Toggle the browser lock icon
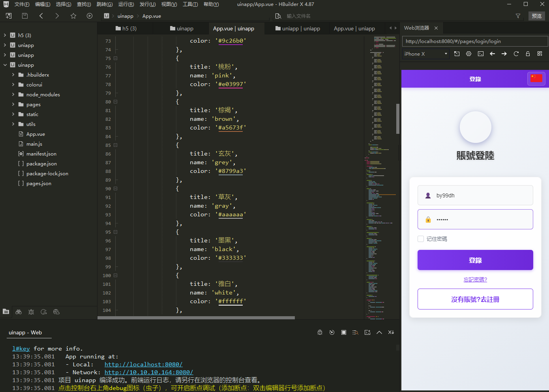This screenshot has width=549, height=392. coord(528,54)
